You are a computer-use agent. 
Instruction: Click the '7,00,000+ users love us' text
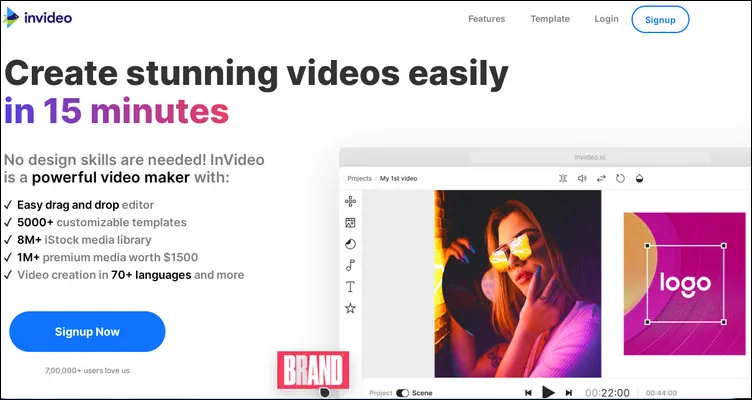[x=87, y=370]
